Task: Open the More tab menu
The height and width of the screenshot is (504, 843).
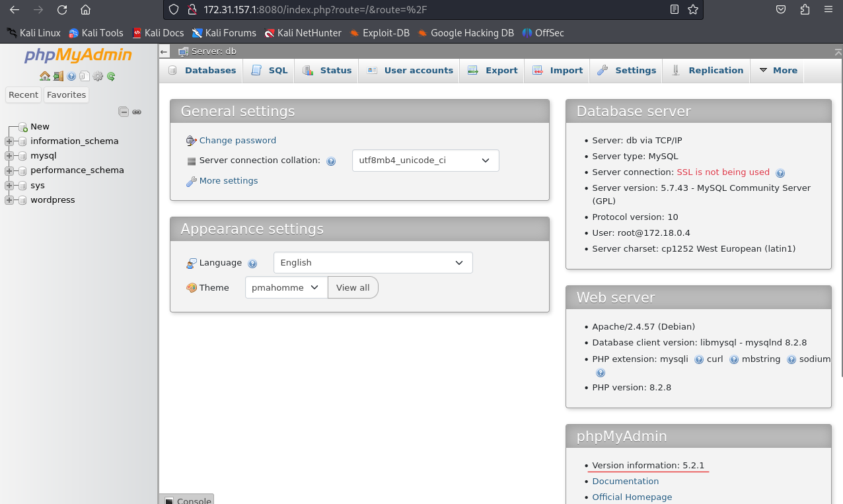Action: point(778,70)
